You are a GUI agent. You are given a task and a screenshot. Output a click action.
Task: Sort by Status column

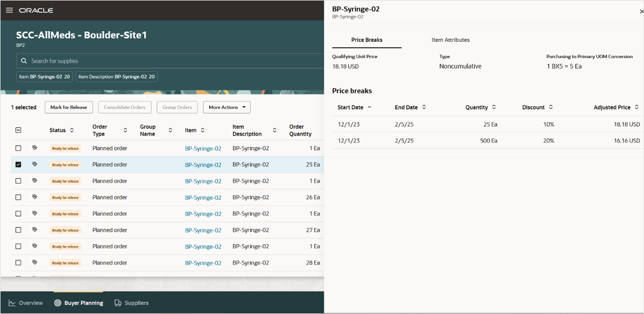[x=72, y=130]
